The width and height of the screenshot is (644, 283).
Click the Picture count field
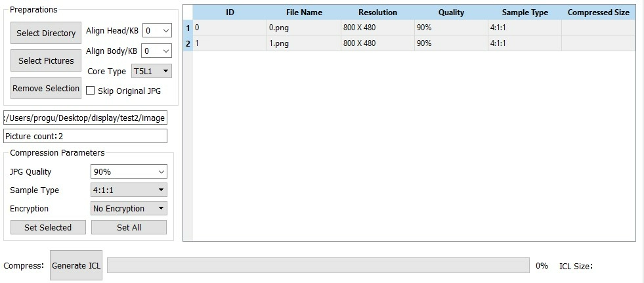pyautogui.click(x=85, y=136)
